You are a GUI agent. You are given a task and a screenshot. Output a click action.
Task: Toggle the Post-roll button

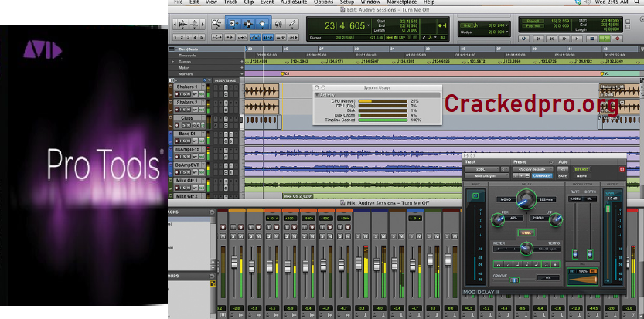click(x=532, y=25)
